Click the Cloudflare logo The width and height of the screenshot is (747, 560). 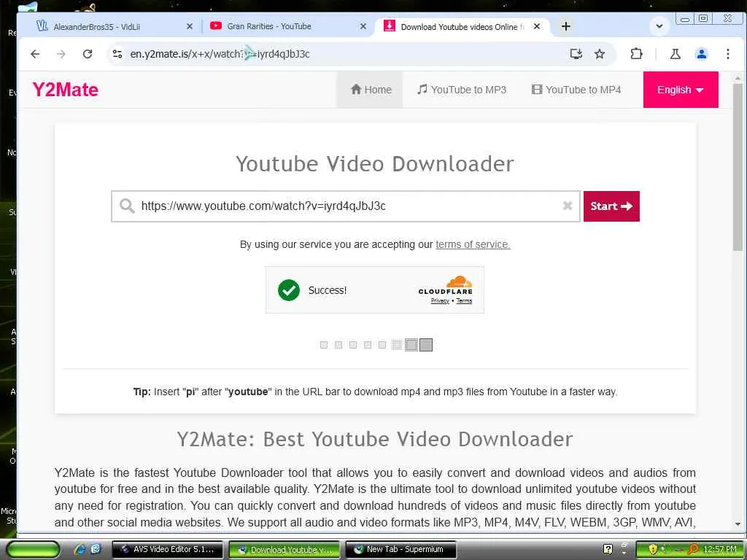click(x=446, y=285)
